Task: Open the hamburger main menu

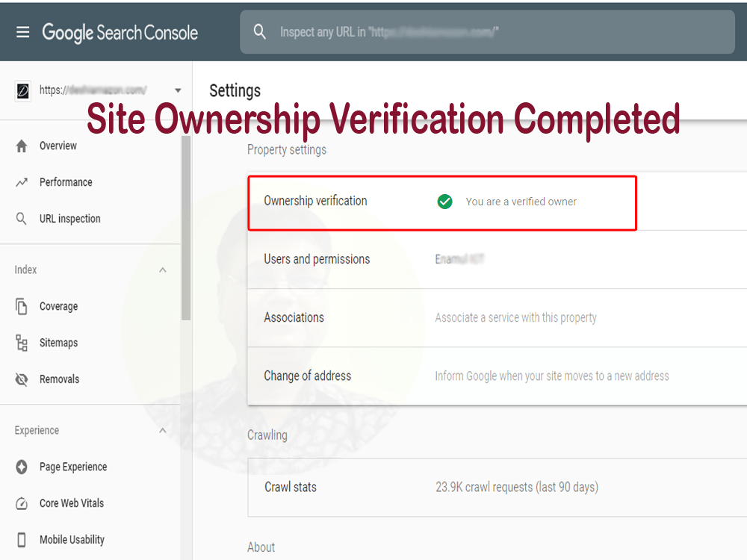Action: pyautogui.click(x=23, y=32)
